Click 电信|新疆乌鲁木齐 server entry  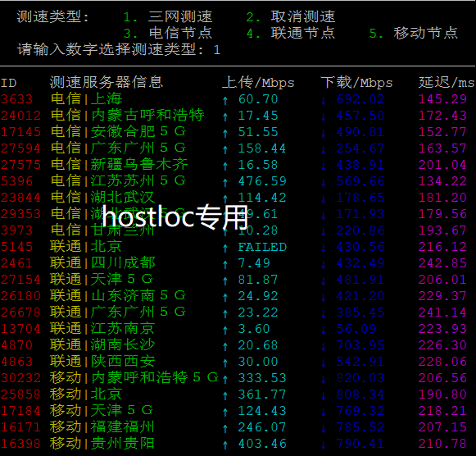point(120,165)
